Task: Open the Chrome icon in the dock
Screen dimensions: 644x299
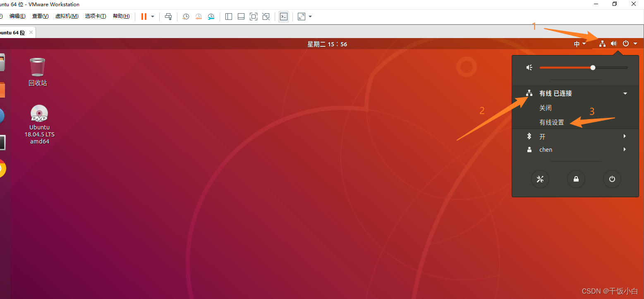Action: tap(2, 168)
